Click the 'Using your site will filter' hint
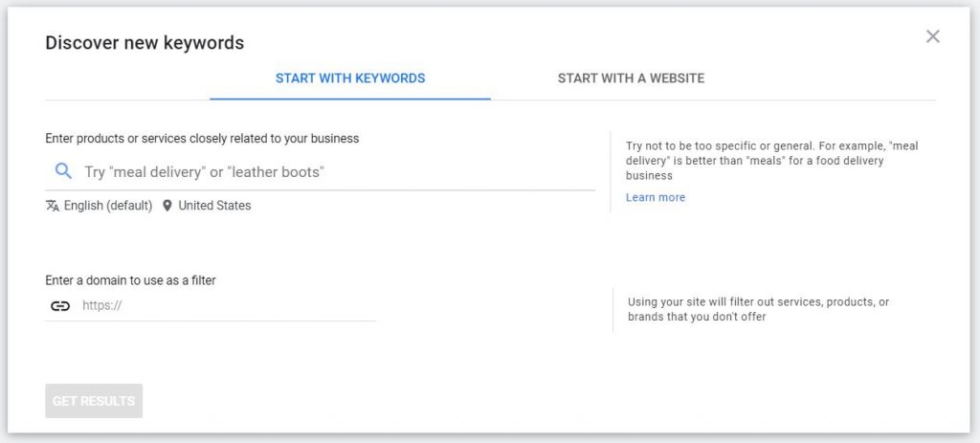 [x=758, y=309]
